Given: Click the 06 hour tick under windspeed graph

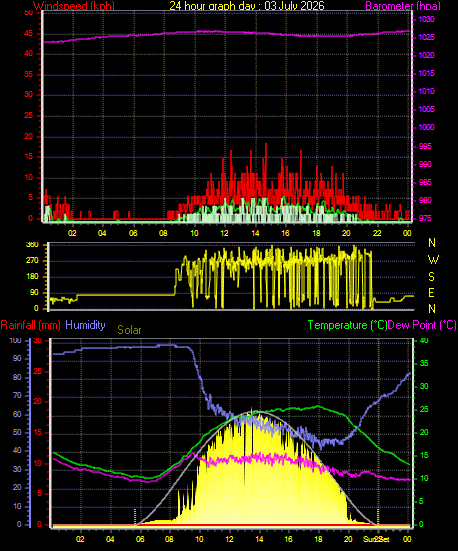Looking at the screenshot, I should [133, 233].
